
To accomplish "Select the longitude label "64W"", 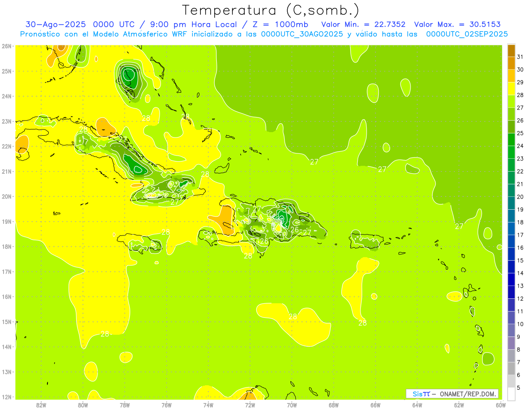I will pyautogui.click(x=417, y=404).
